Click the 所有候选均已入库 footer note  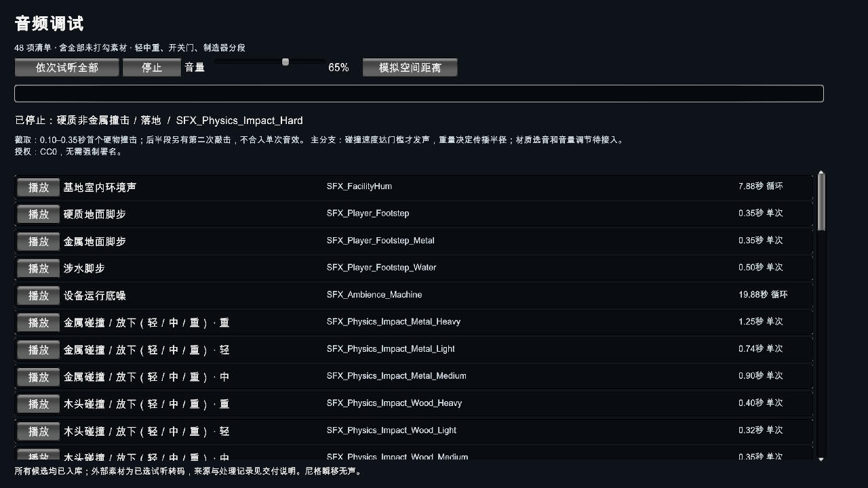coord(189,471)
